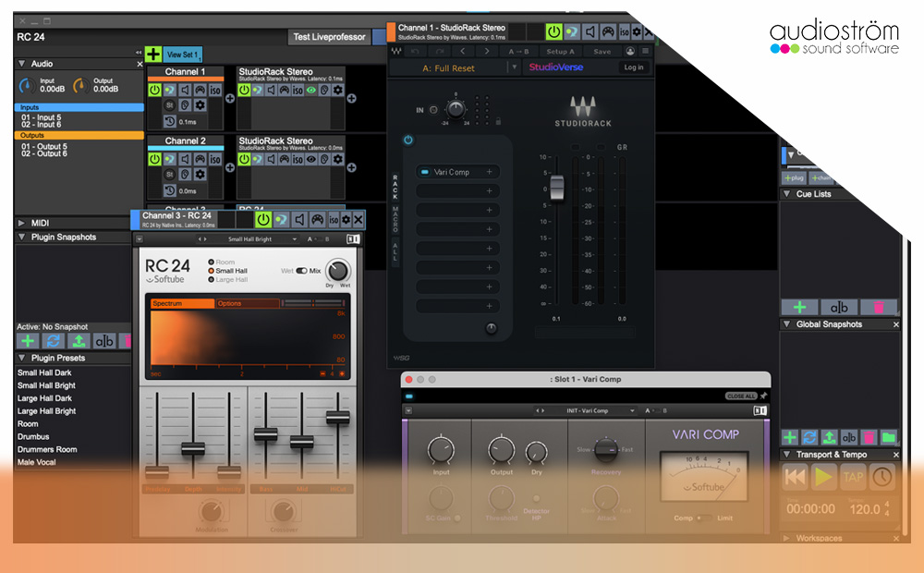Switch the Wet/Mix toggle in RC 24

coord(302,271)
